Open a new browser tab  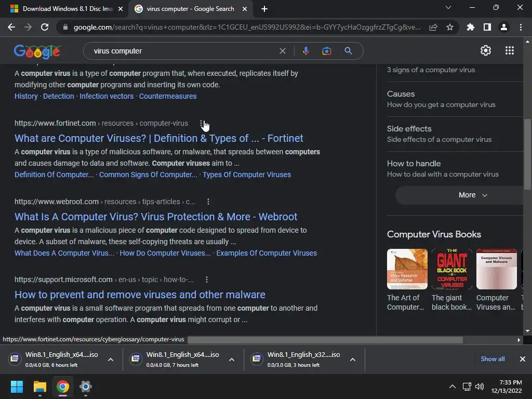(264, 9)
